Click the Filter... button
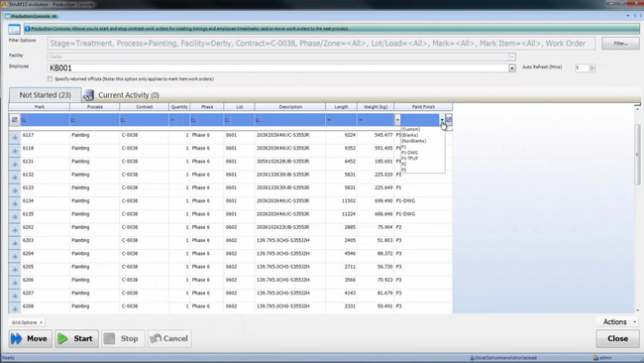The width and height of the screenshot is (644, 363). point(620,44)
